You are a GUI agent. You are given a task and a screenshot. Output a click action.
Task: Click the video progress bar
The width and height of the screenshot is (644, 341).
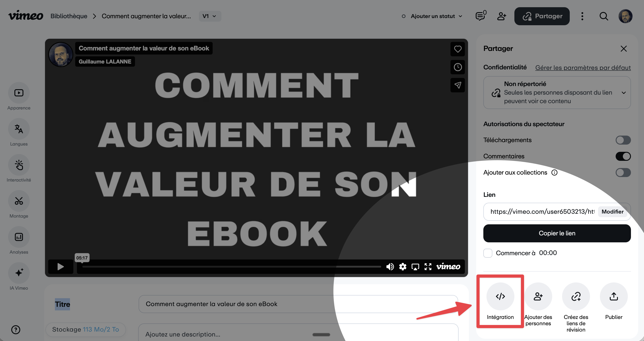pyautogui.click(x=232, y=267)
